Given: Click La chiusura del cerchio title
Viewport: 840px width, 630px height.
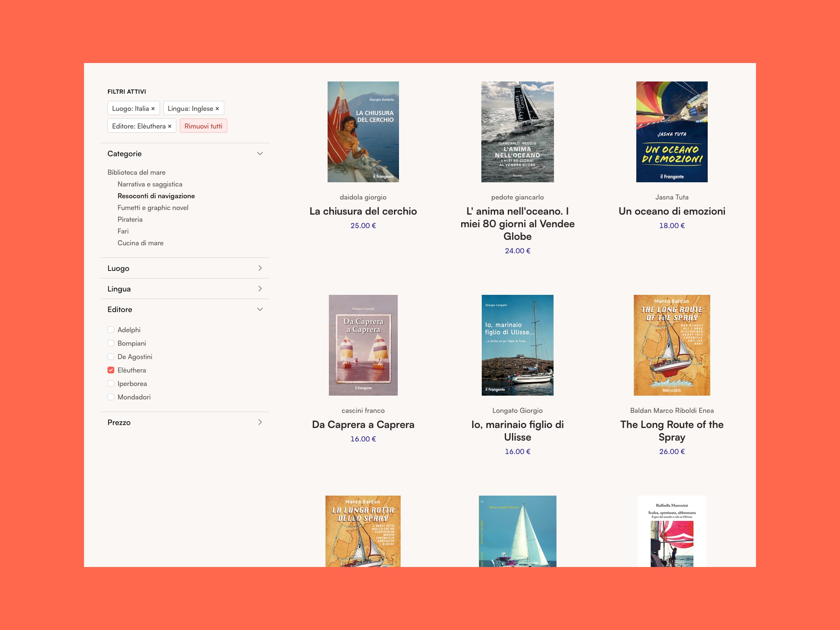Looking at the screenshot, I should (x=363, y=211).
